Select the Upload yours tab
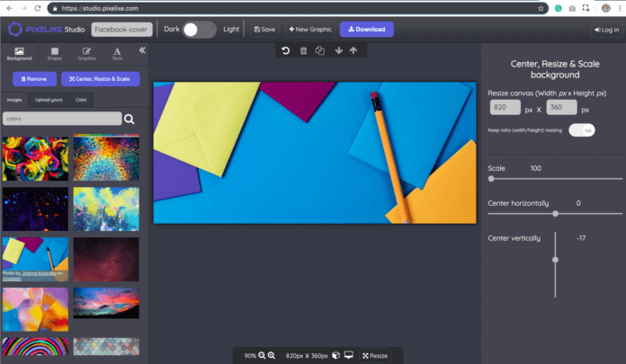 point(49,99)
